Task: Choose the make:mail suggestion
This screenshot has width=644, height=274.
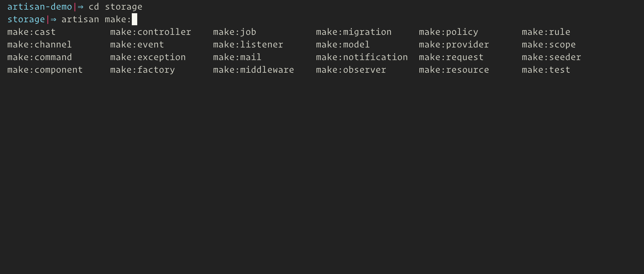Action: point(237,57)
